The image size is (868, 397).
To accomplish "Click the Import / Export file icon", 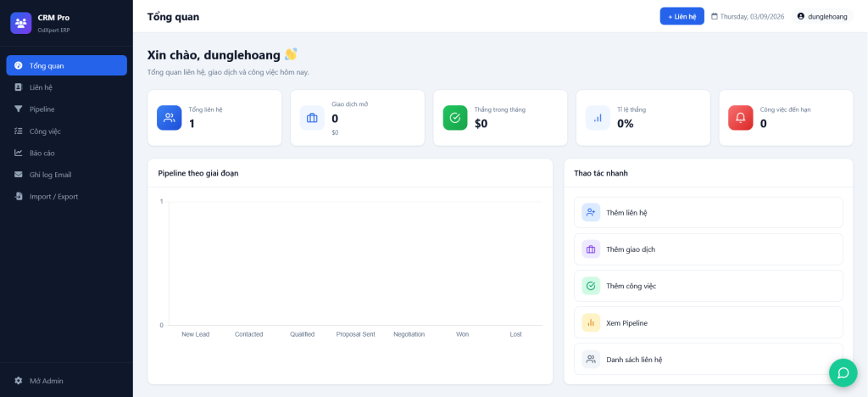I will pos(19,196).
